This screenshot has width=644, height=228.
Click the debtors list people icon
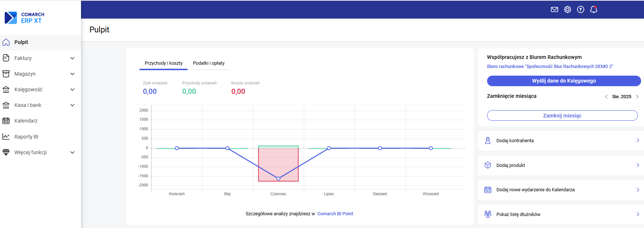tap(488, 214)
